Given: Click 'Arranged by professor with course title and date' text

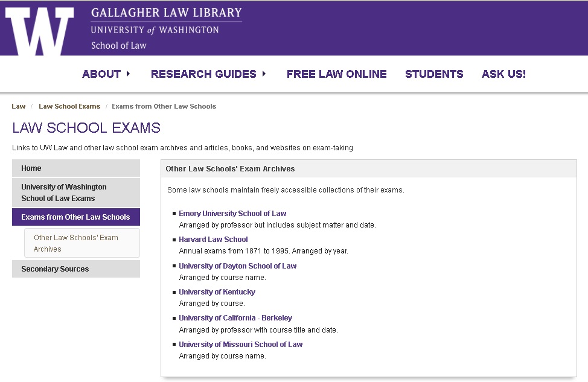Looking at the screenshot, I should click(258, 330).
